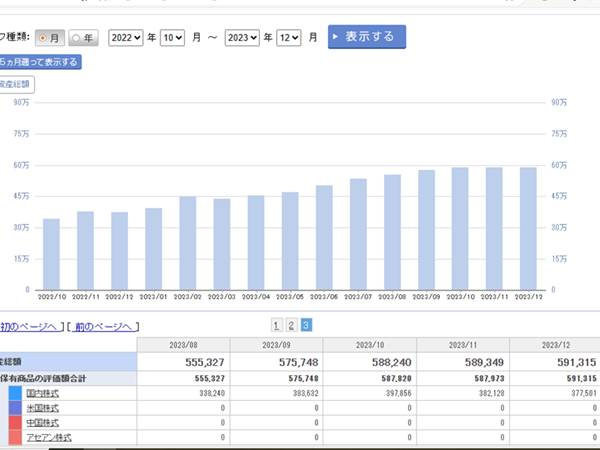The height and width of the screenshot is (450, 600).
Task: Click the 2023/12 bar in the chart
Action: coord(528,228)
